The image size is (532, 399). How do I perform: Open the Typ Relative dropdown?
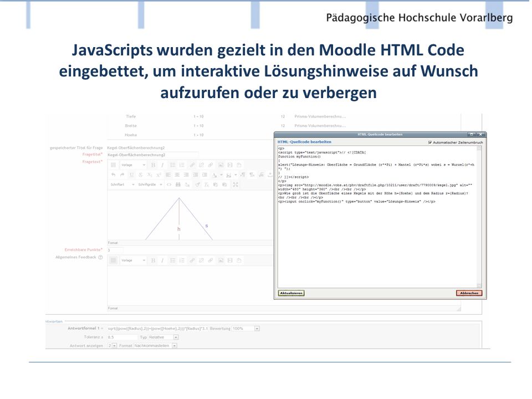(x=163, y=337)
